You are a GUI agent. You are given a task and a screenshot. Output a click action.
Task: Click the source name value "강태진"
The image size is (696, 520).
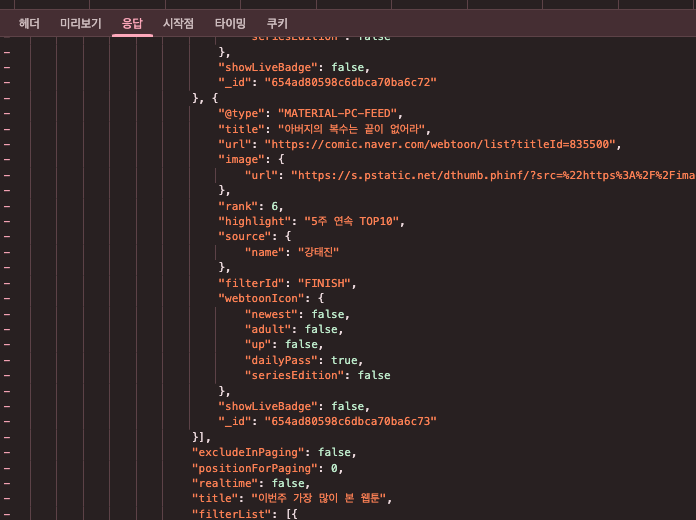(x=318, y=252)
